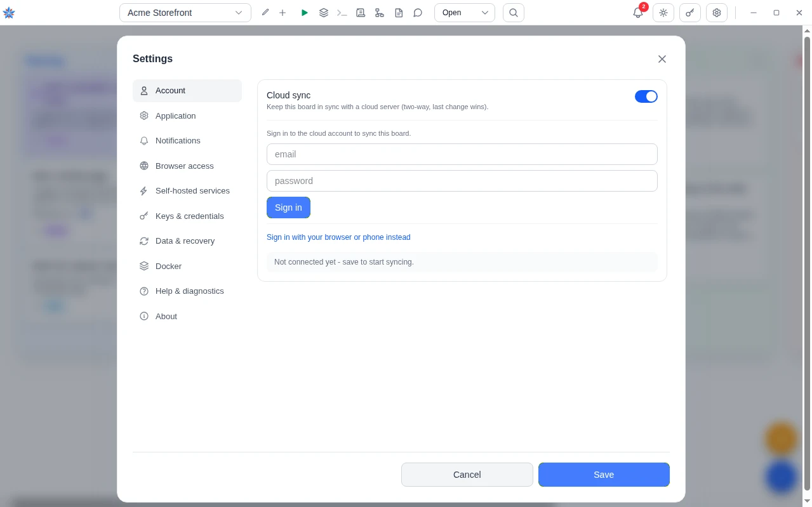Click the plus add icon
Screen dimensions: 812x507
283,13
